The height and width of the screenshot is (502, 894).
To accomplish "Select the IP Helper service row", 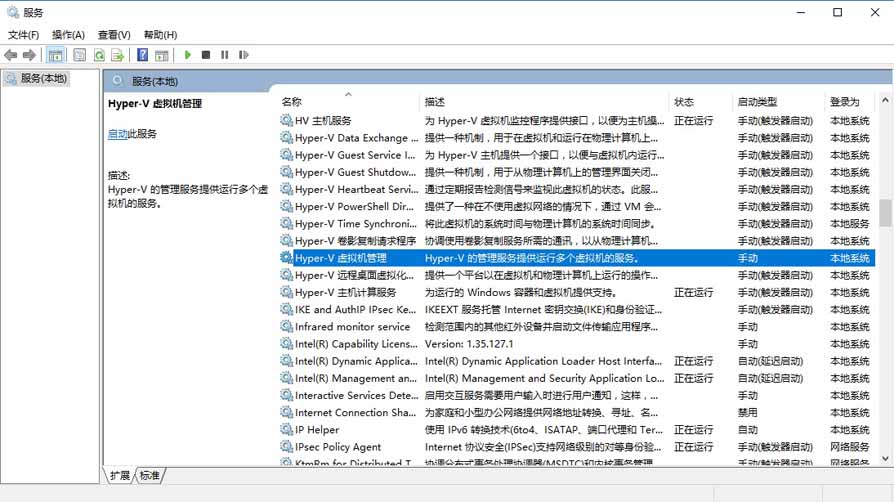I will (x=317, y=430).
